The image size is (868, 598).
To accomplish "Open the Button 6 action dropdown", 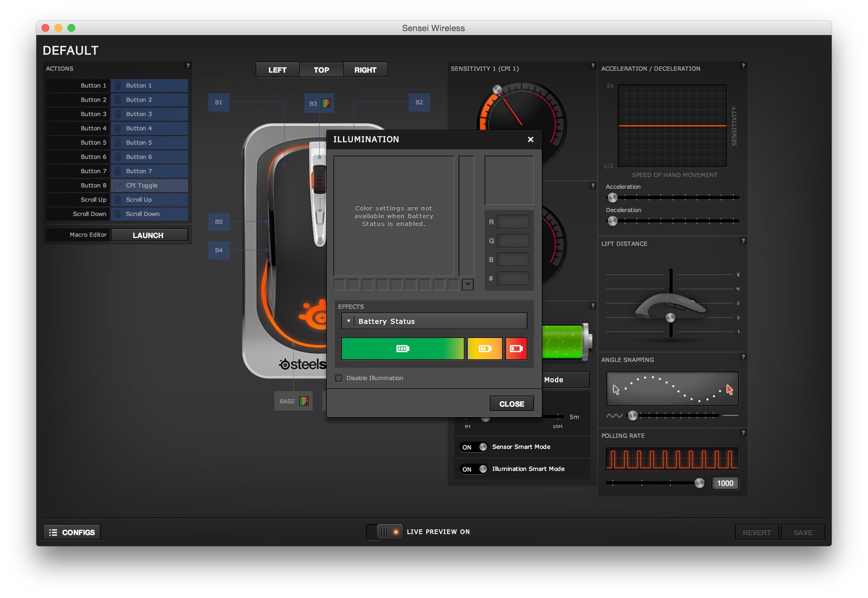I will click(149, 157).
